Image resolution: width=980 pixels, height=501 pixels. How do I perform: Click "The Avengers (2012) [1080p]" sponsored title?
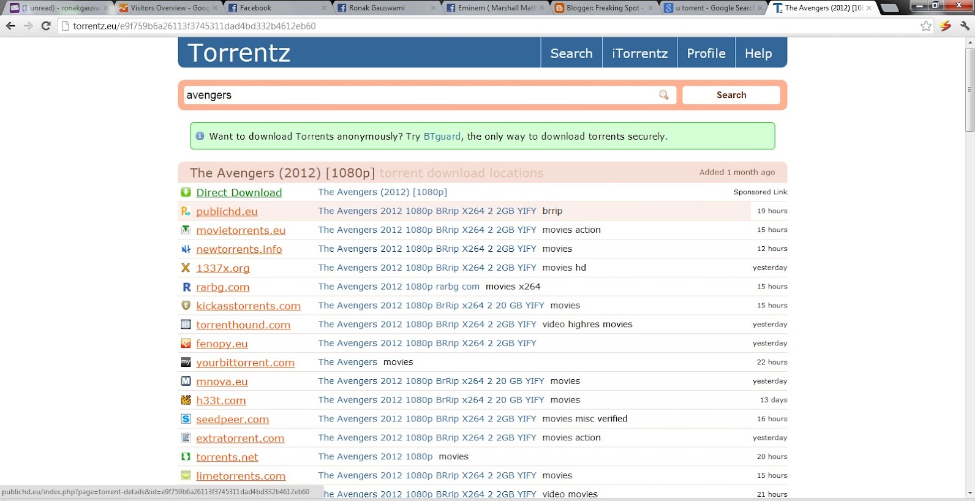pyautogui.click(x=383, y=192)
